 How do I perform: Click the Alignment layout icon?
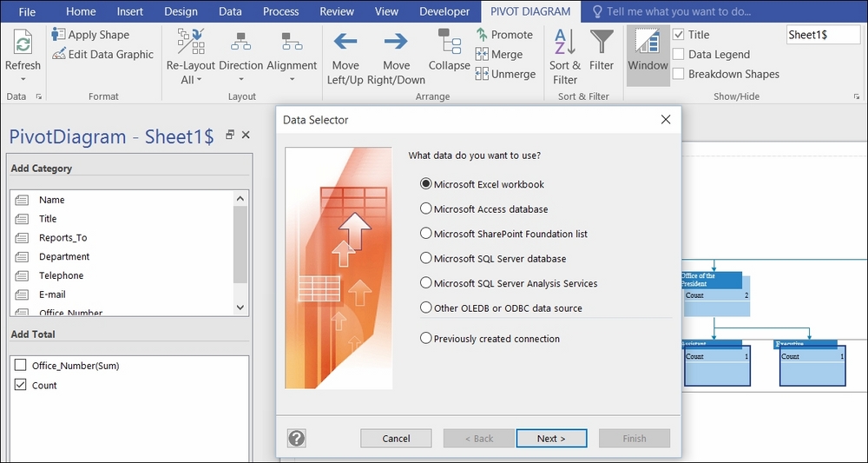292,42
